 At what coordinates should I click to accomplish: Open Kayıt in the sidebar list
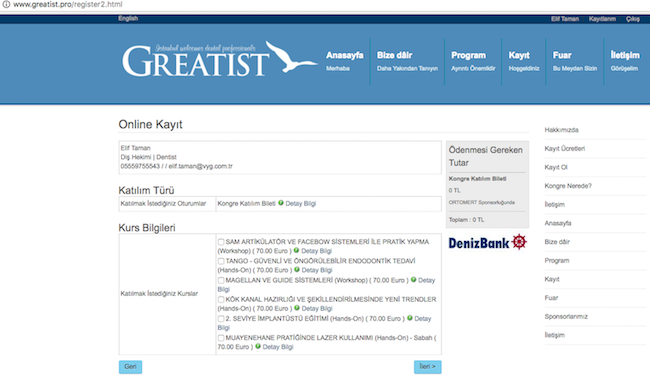(x=552, y=279)
